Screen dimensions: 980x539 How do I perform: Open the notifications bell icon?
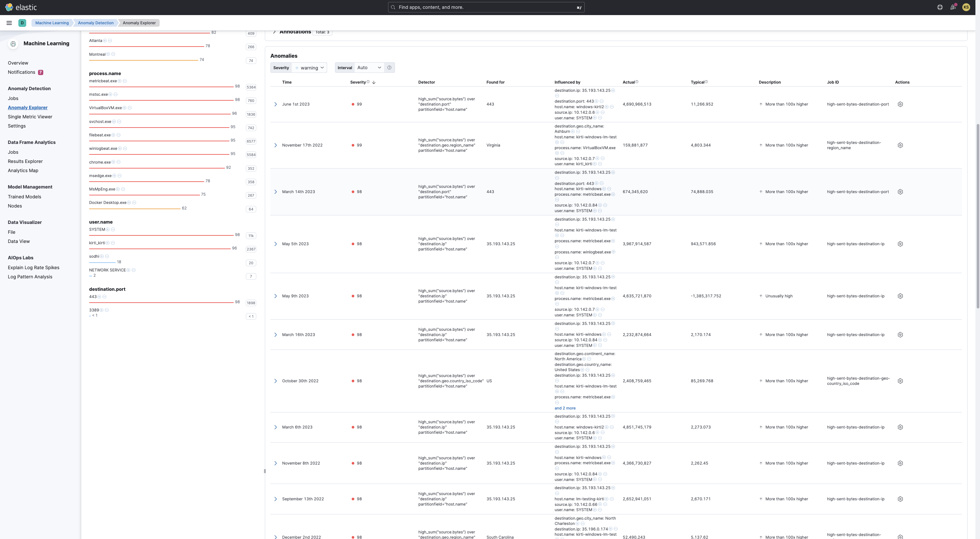pyautogui.click(x=953, y=7)
